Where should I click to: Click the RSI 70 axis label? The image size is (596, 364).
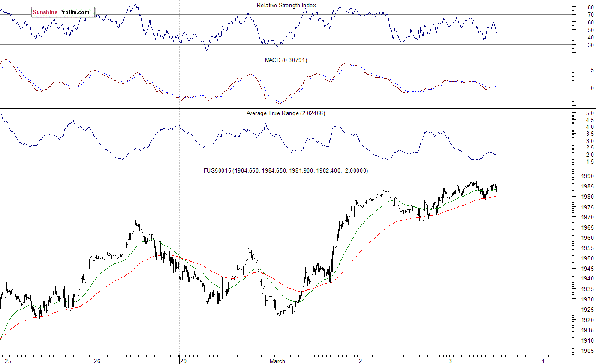pyautogui.click(x=591, y=15)
